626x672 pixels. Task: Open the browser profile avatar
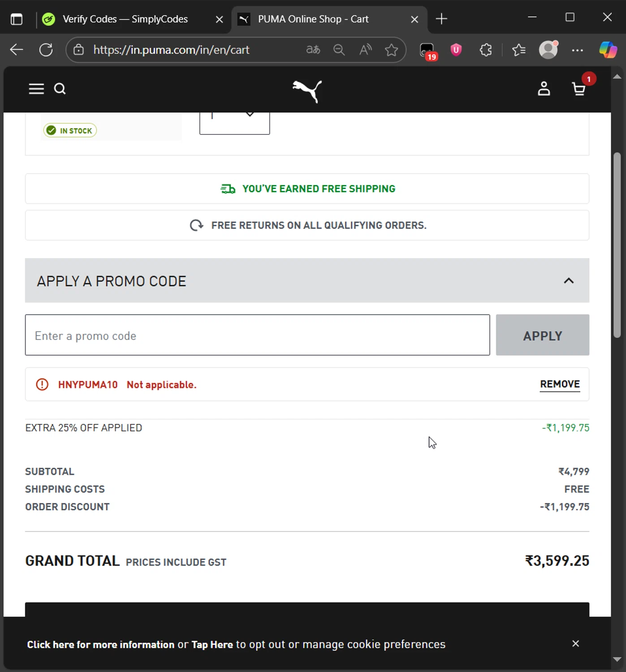(x=548, y=50)
